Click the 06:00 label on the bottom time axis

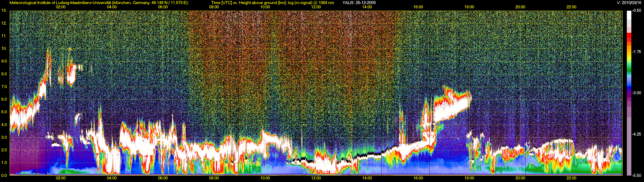tap(163, 178)
